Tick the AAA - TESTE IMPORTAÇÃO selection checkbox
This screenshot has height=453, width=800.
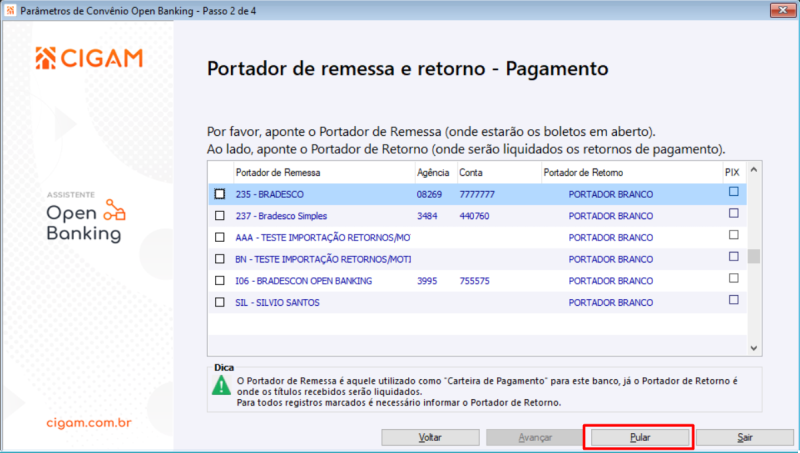[x=220, y=237]
